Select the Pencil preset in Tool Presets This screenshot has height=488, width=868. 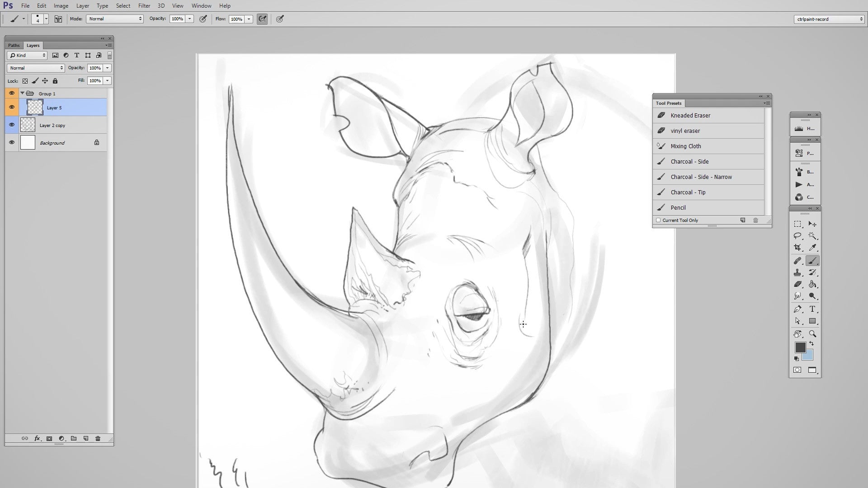tap(678, 207)
